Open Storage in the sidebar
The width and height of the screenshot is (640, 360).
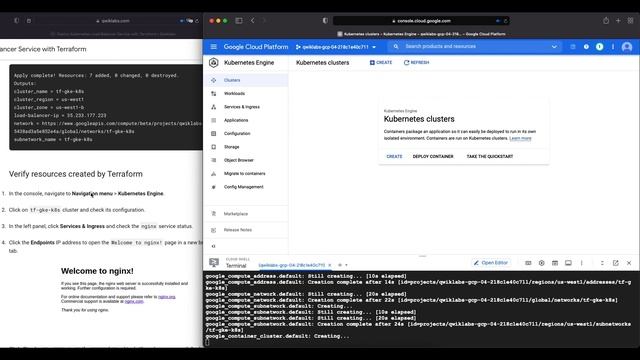tap(246, 147)
